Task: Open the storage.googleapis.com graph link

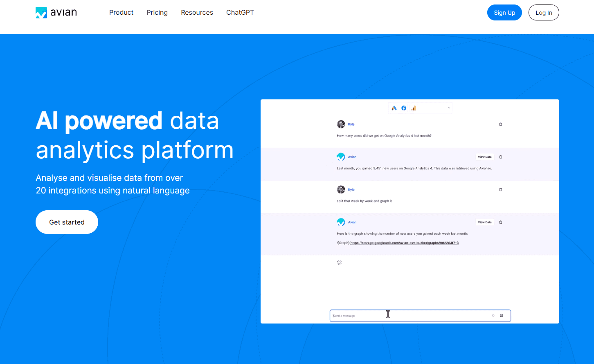Action: 404,243
